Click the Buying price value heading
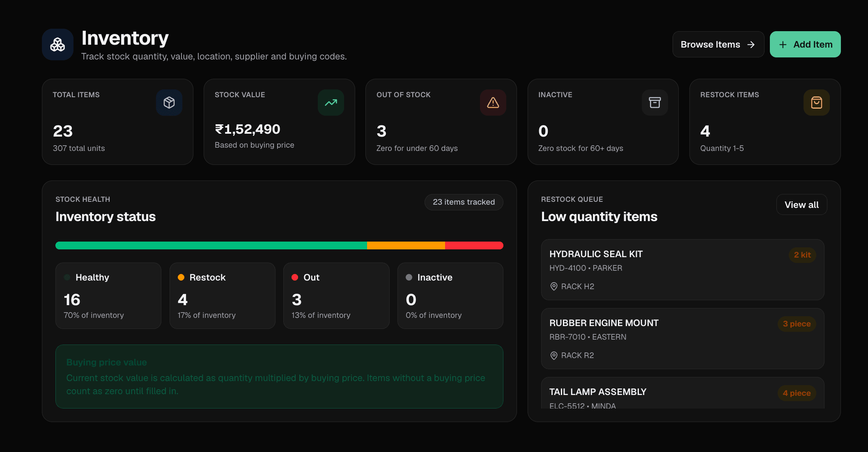The image size is (868, 452). 107,362
